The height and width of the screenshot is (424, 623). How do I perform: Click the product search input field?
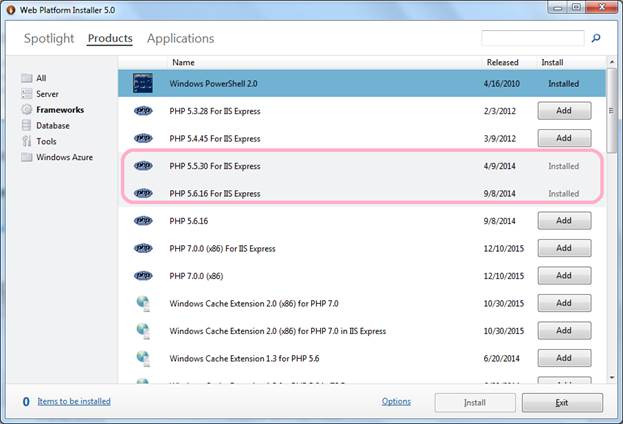coord(531,39)
